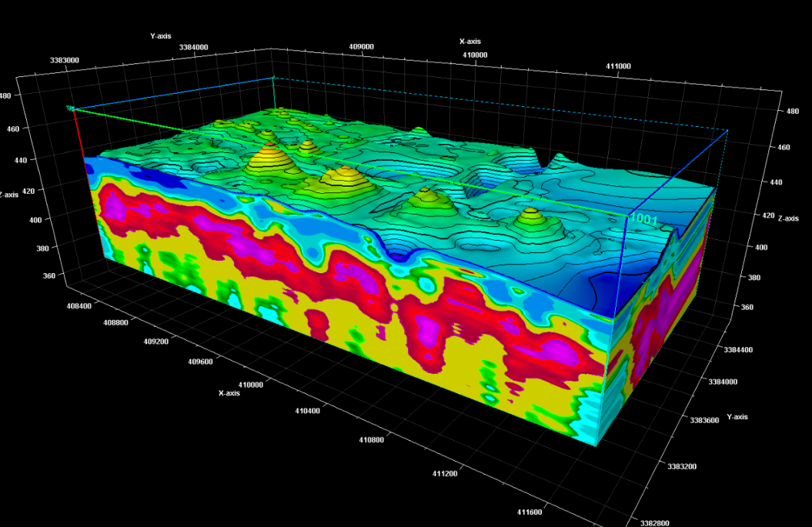
Task: Click the green arrow marker at box corner
Action: tap(71, 109)
